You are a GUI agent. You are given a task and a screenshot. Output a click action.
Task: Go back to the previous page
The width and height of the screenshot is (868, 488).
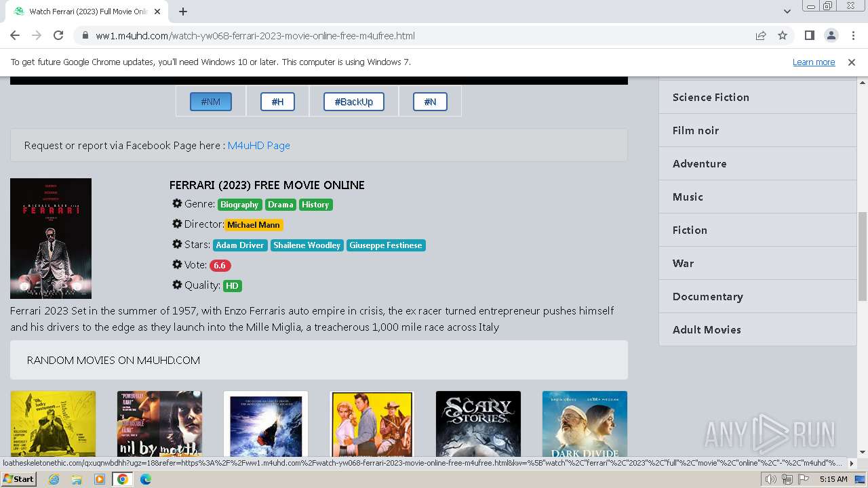coord(15,36)
